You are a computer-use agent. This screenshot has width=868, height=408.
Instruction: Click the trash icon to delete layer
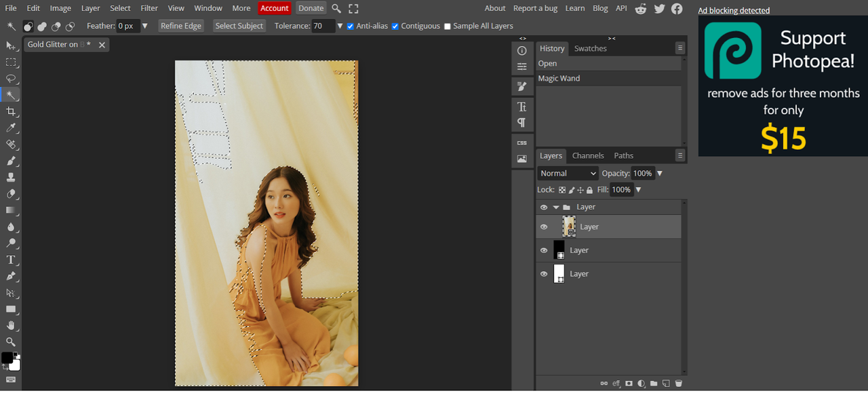coord(679,384)
